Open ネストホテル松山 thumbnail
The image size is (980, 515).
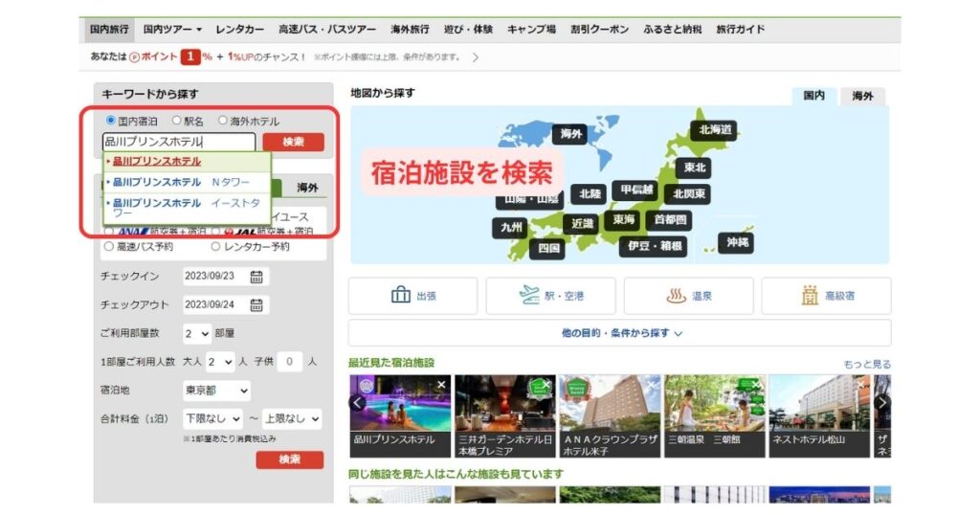tap(819, 416)
